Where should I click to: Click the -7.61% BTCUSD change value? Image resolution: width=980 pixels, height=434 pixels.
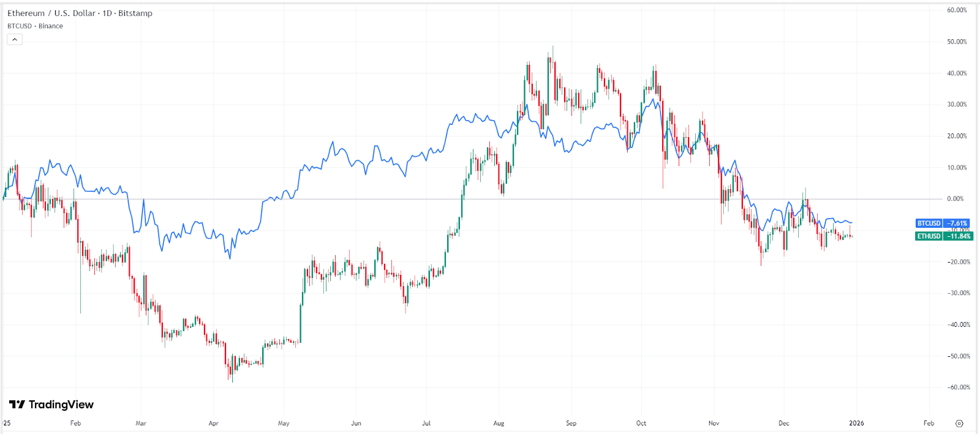[x=955, y=223]
